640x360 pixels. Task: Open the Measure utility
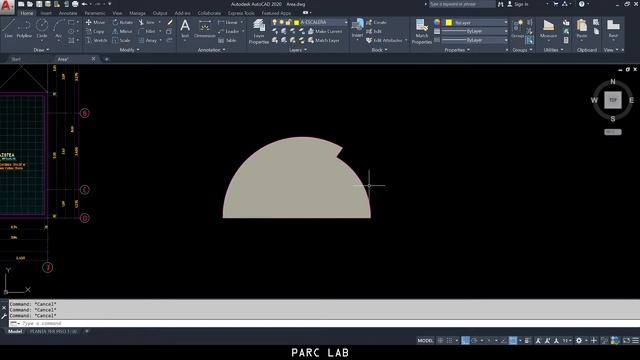(548, 29)
